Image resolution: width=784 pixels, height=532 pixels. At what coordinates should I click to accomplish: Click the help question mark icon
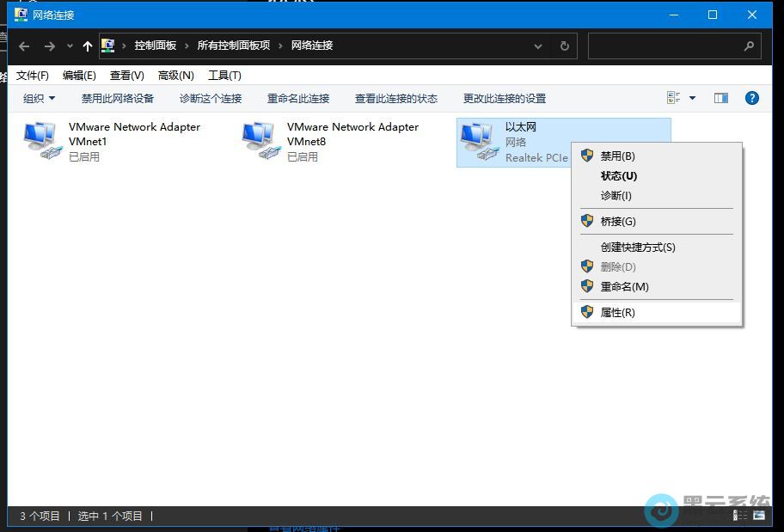coord(751,98)
